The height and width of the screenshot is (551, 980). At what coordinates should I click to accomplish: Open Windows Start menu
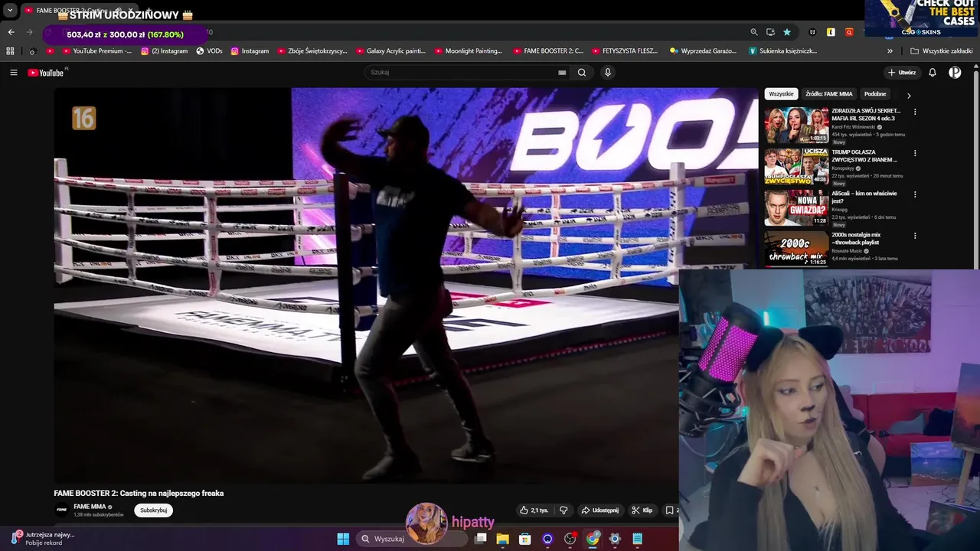[343, 539]
